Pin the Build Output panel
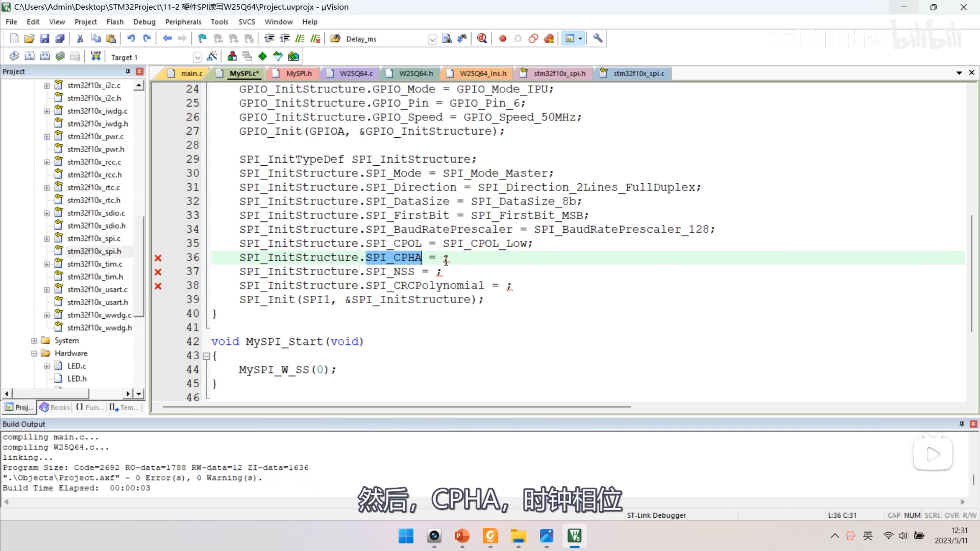 coord(962,424)
